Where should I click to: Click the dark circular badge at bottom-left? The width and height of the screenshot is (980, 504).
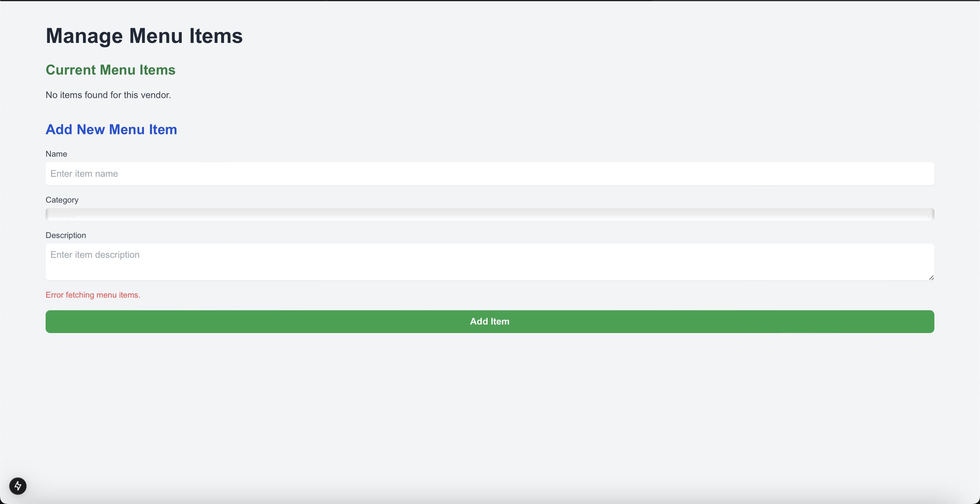tap(18, 486)
